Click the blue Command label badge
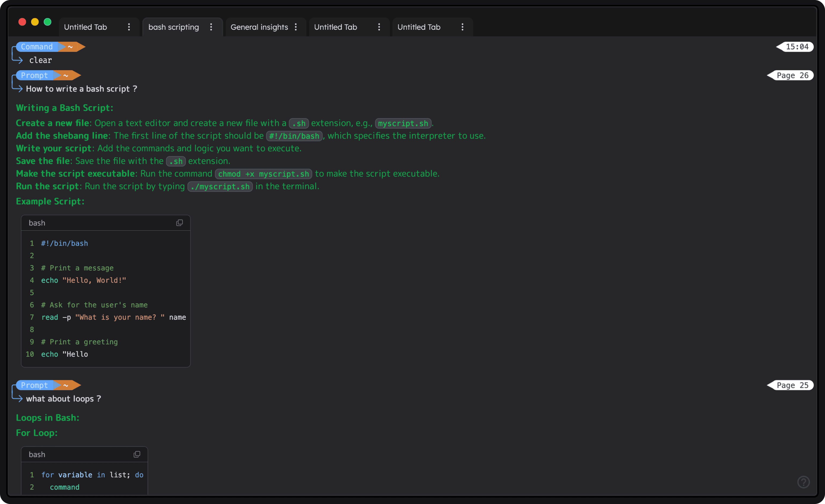The height and width of the screenshot is (504, 825). [37, 47]
